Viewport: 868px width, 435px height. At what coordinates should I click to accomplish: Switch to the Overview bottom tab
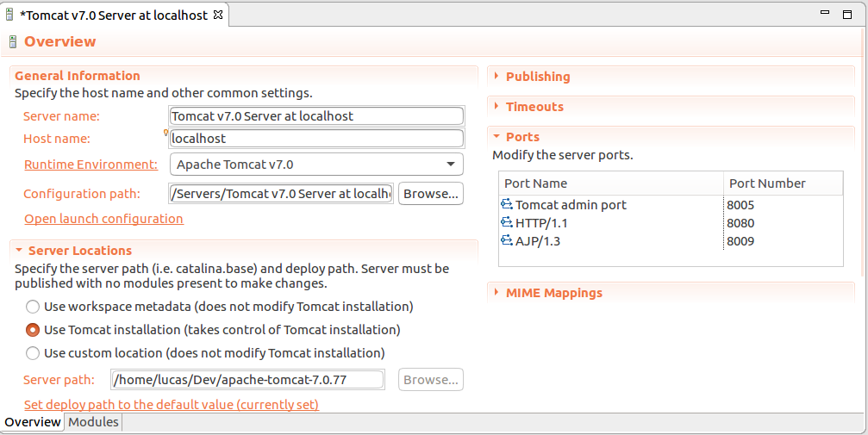[33, 422]
